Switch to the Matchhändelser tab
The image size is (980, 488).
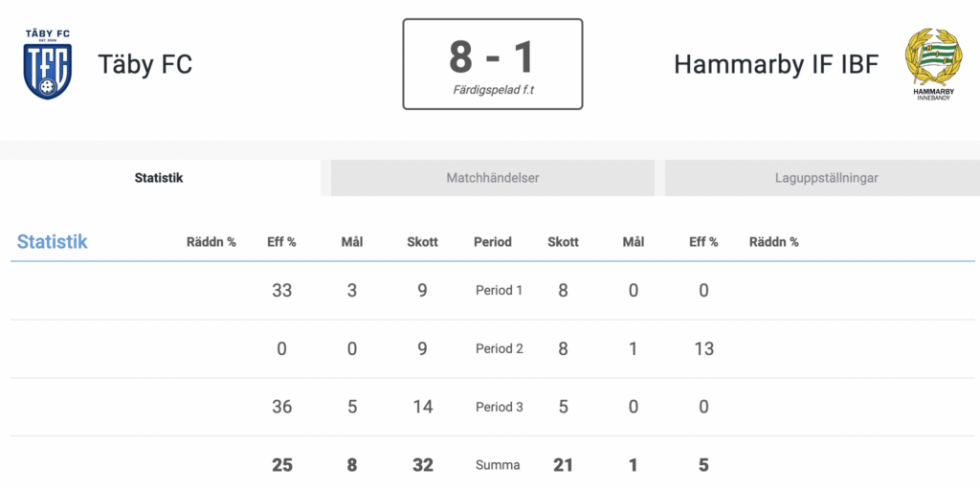coord(493,178)
